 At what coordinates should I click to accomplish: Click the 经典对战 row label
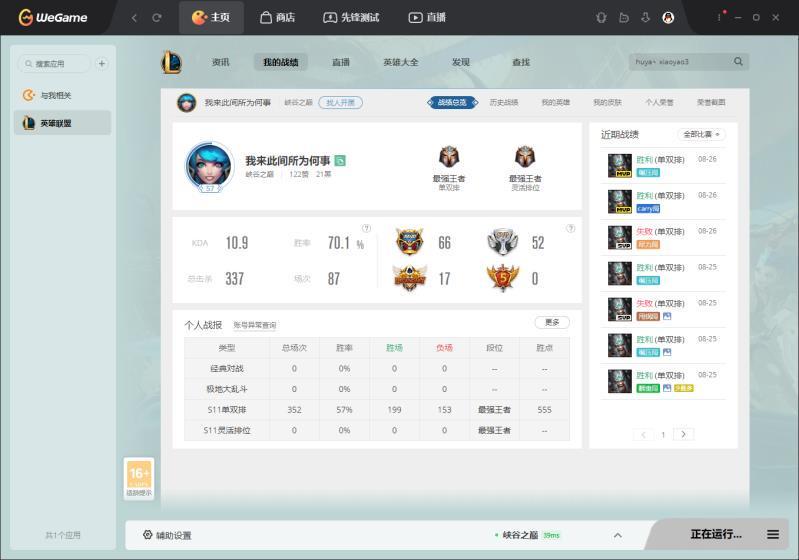pos(227,368)
